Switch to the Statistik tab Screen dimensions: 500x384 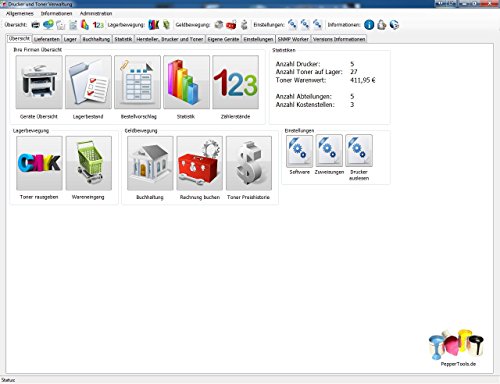click(123, 39)
